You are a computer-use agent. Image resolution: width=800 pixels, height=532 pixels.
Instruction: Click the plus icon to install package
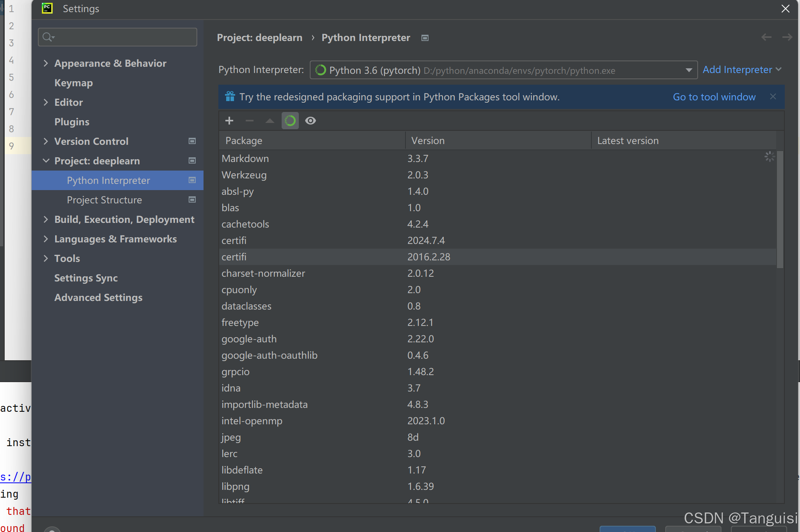tap(229, 121)
